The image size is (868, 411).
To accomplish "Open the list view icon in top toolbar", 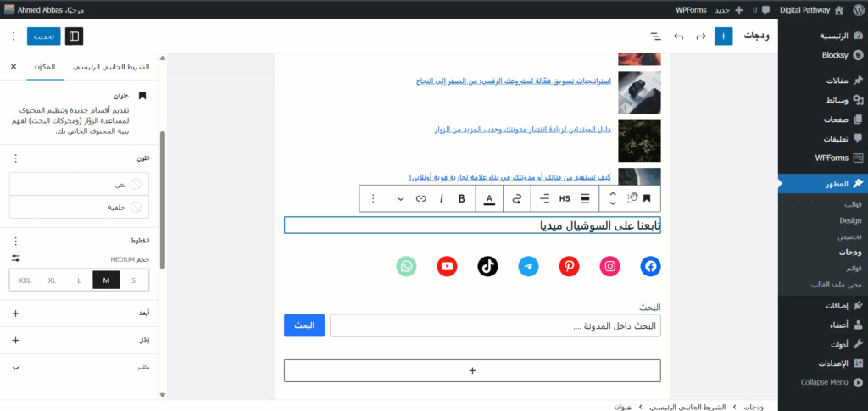I will click(x=655, y=36).
